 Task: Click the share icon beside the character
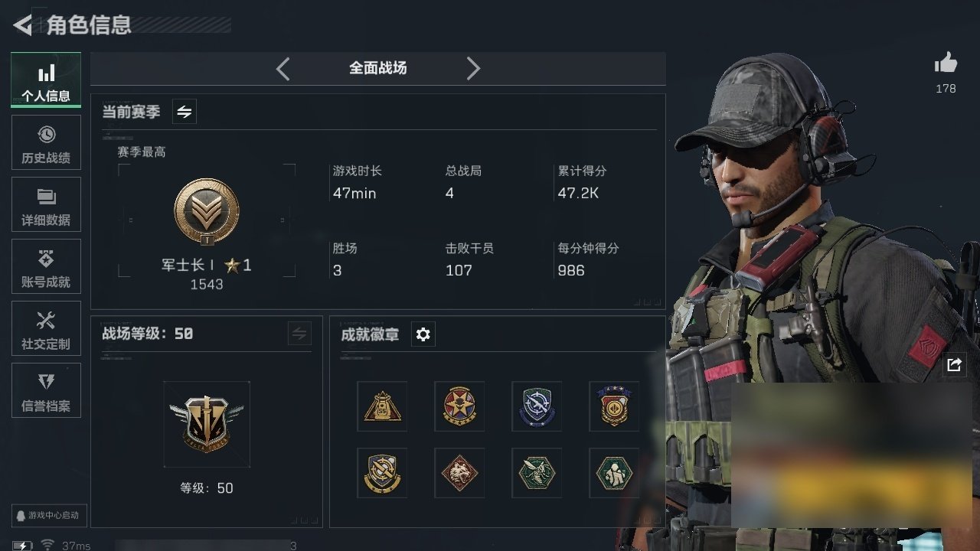tap(954, 365)
